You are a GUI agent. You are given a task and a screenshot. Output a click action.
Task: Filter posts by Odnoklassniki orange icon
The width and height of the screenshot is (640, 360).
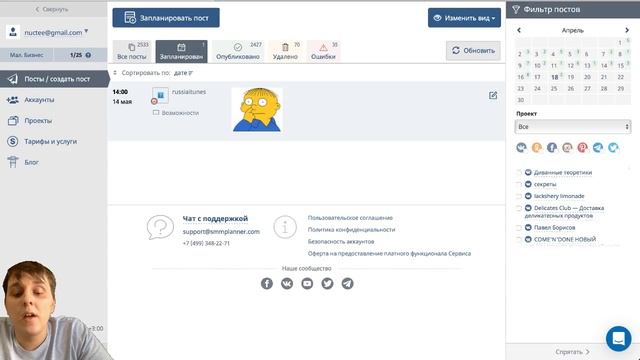pyautogui.click(x=537, y=147)
